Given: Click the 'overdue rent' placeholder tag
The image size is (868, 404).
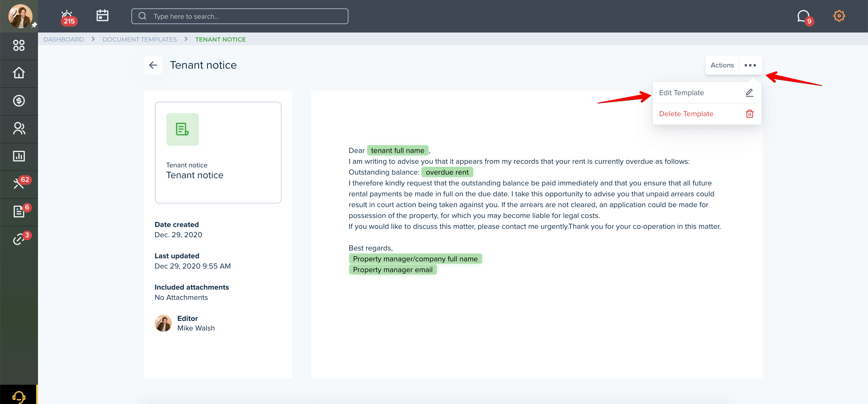Looking at the screenshot, I should (447, 172).
